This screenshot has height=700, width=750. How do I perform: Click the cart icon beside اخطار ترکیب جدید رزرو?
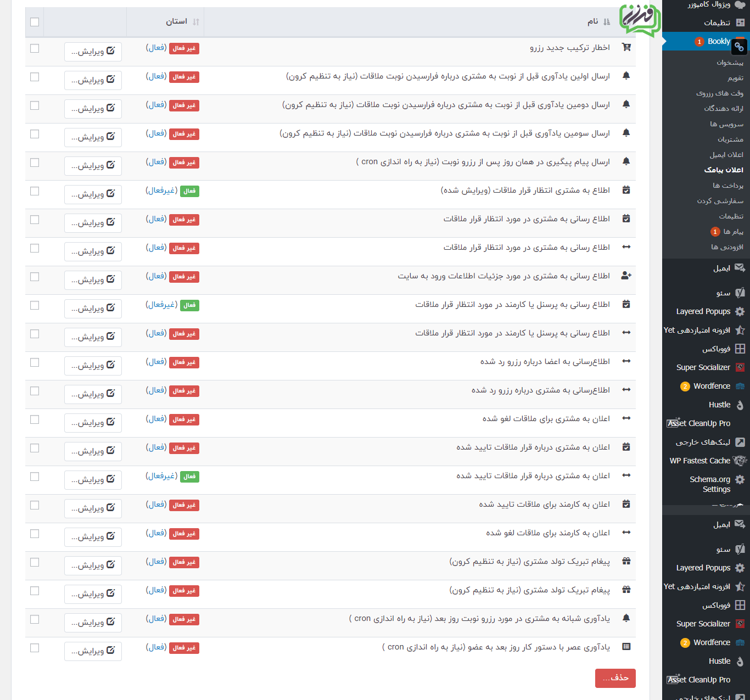pyautogui.click(x=626, y=47)
